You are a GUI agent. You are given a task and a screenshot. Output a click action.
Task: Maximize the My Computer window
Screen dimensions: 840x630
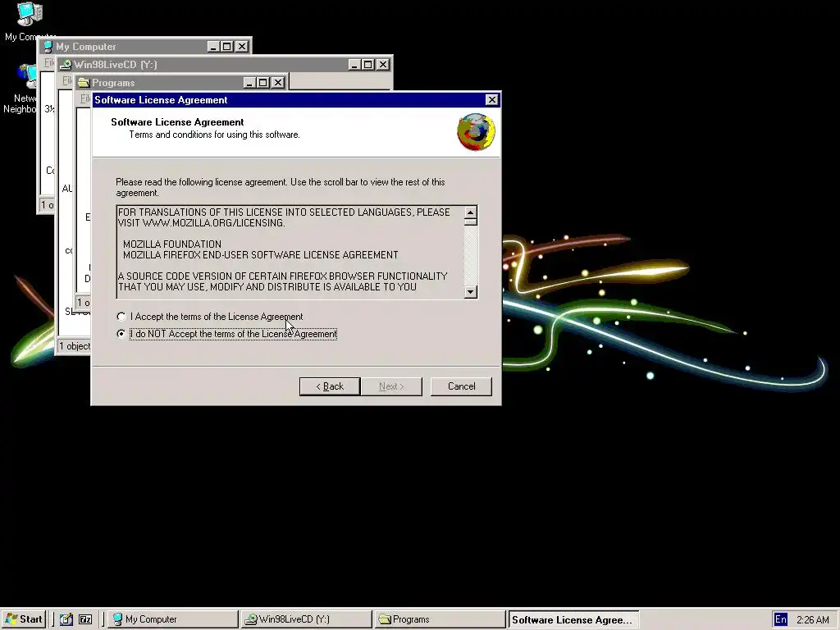(227, 47)
